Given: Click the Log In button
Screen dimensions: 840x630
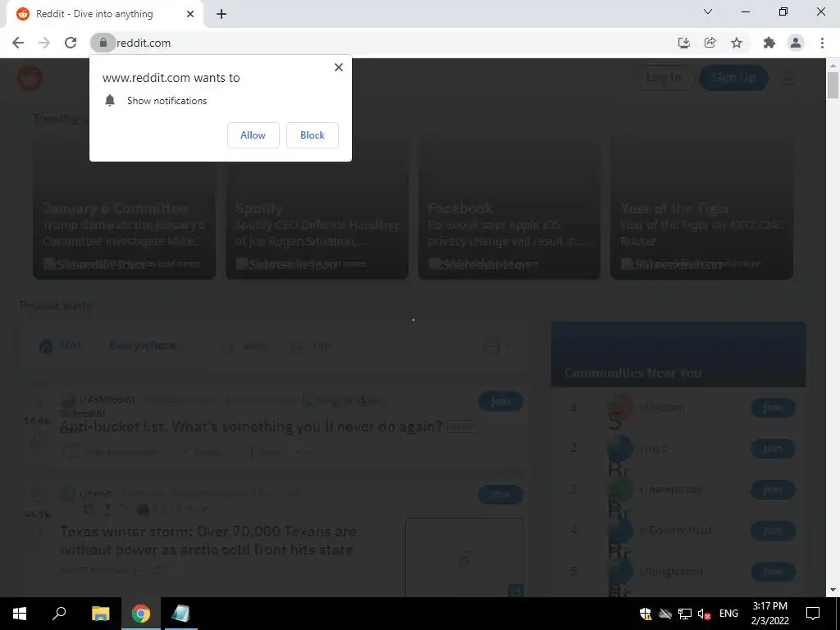Looking at the screenshot, I should (663, 77).
